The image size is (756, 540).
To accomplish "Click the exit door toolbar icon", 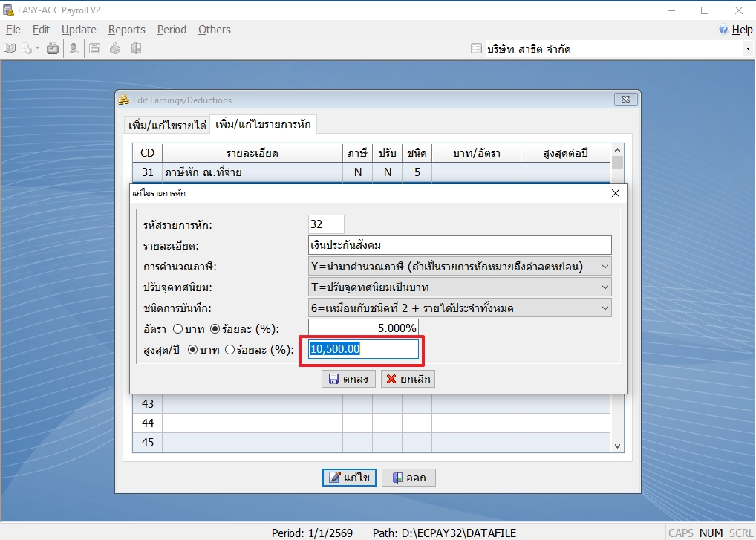I will 136,49.
